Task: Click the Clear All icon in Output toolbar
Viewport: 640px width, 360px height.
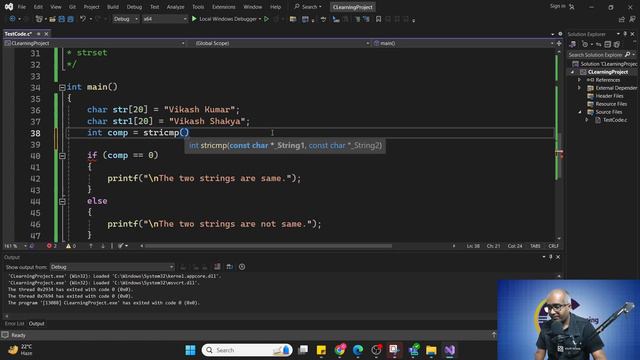Action: [x=217, y=267]
